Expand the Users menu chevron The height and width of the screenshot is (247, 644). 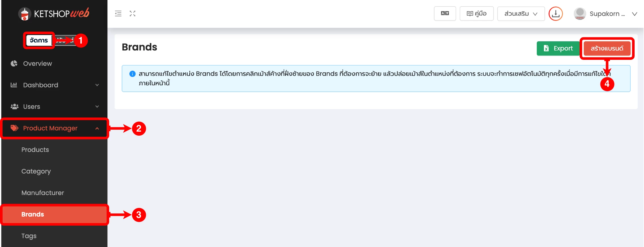(97, 107)
